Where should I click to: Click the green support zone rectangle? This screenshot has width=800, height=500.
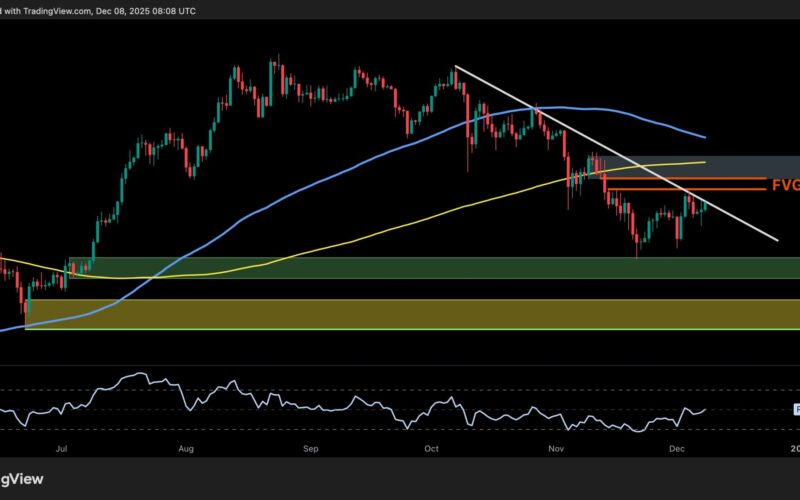pos(400,267)
